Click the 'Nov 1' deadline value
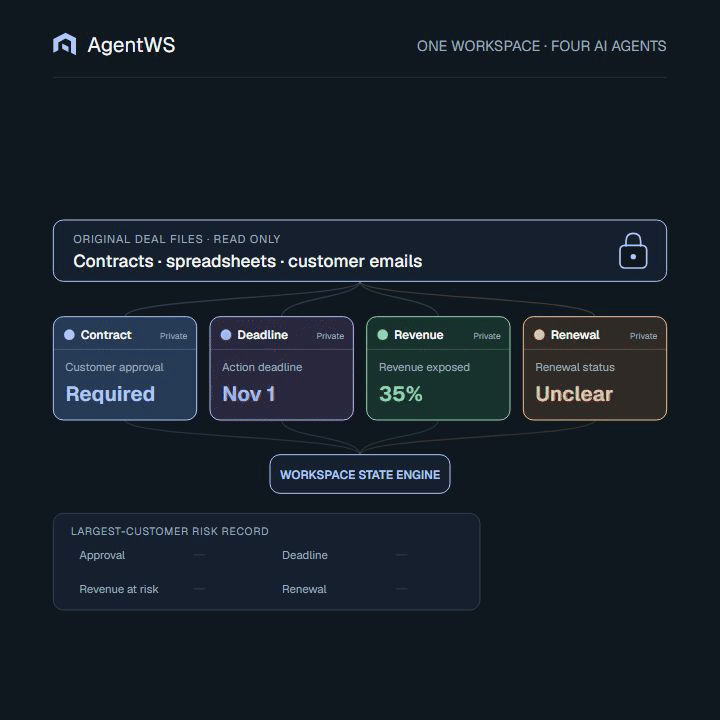This screenshot has width=720, height=720. pyautogui.click(x=249, y=394)
